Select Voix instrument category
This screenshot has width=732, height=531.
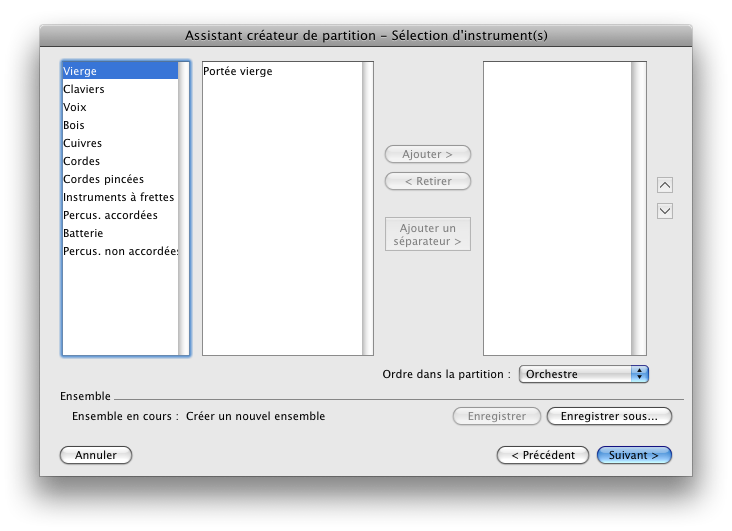pos(75,107)
